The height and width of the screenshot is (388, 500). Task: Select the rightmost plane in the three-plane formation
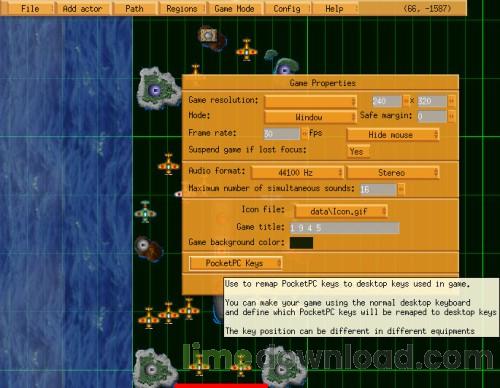(x=189, y=309)
